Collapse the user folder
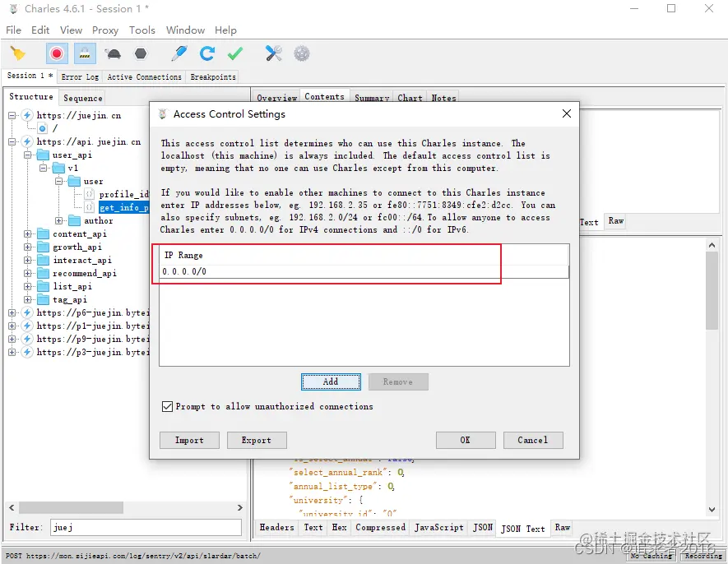 [x=59, y=181]
